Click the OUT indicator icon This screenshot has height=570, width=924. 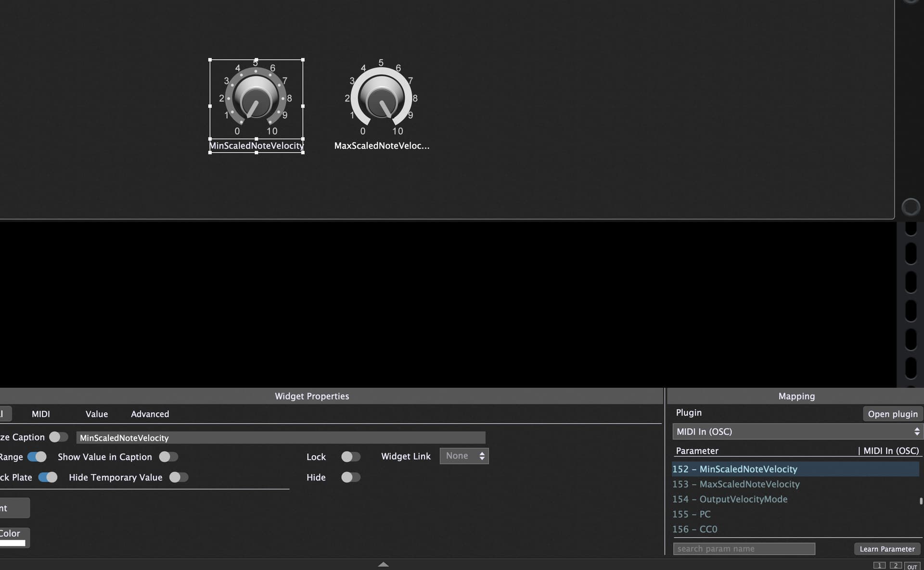(x=912, y=566)
